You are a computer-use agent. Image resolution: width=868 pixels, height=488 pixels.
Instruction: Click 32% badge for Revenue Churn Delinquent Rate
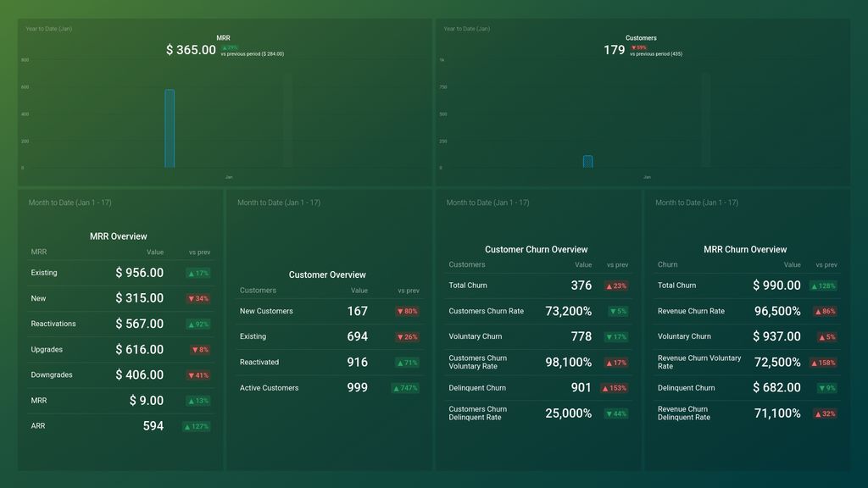tap(826, 413)
